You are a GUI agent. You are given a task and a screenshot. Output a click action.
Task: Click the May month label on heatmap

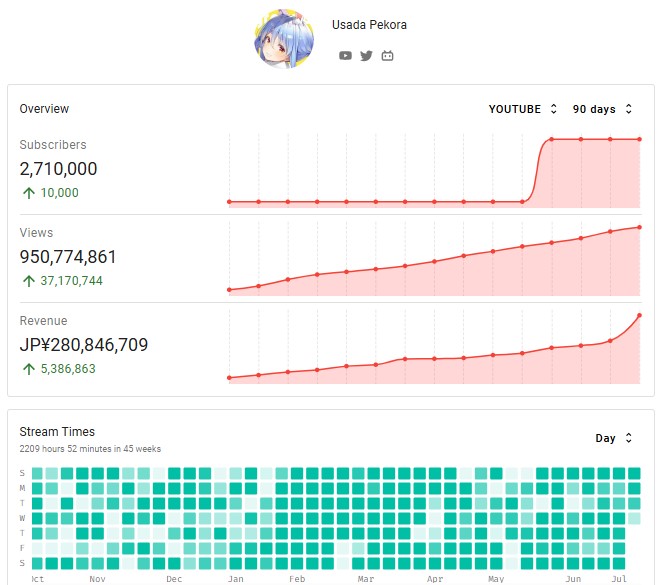pos(496,579)
